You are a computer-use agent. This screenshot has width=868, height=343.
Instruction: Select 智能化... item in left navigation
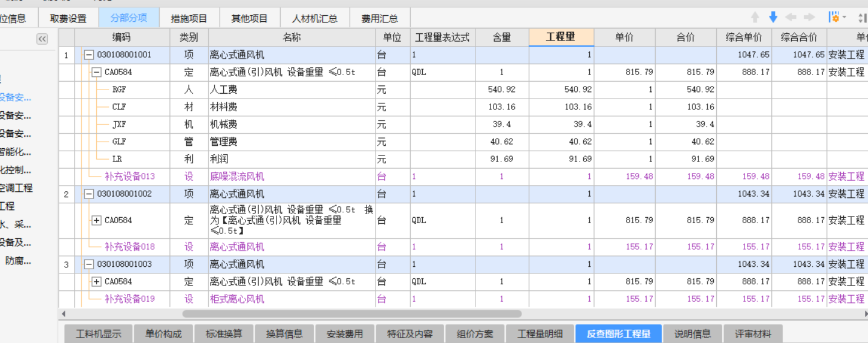16,152
